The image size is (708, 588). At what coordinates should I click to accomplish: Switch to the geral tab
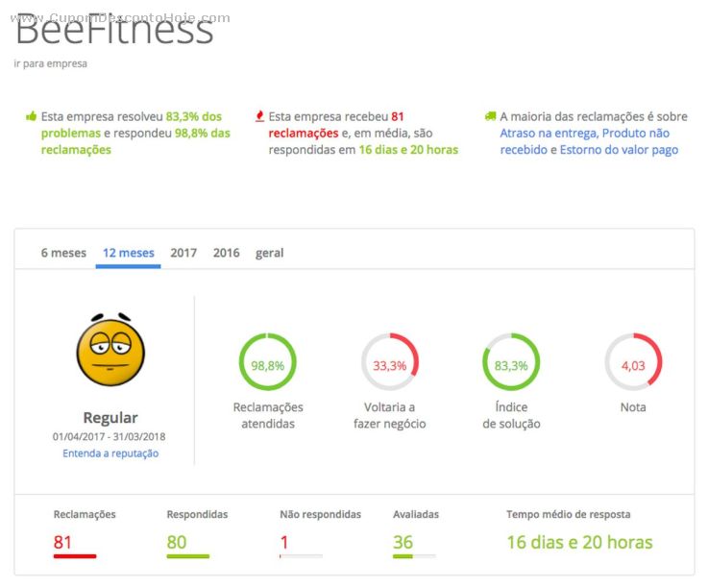(x=269, y=253)
